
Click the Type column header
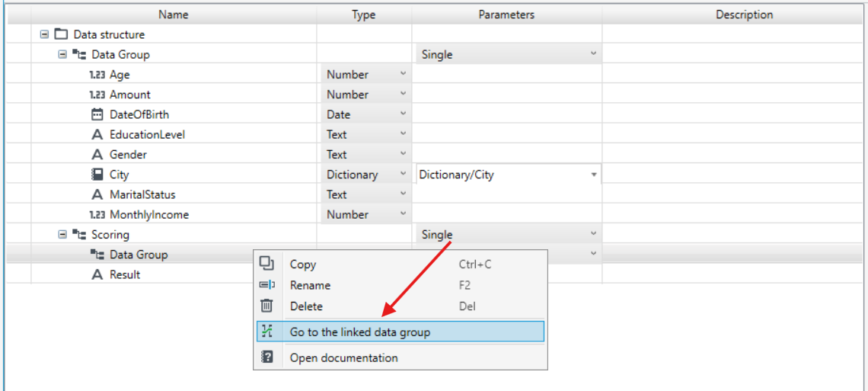(364, 14)
